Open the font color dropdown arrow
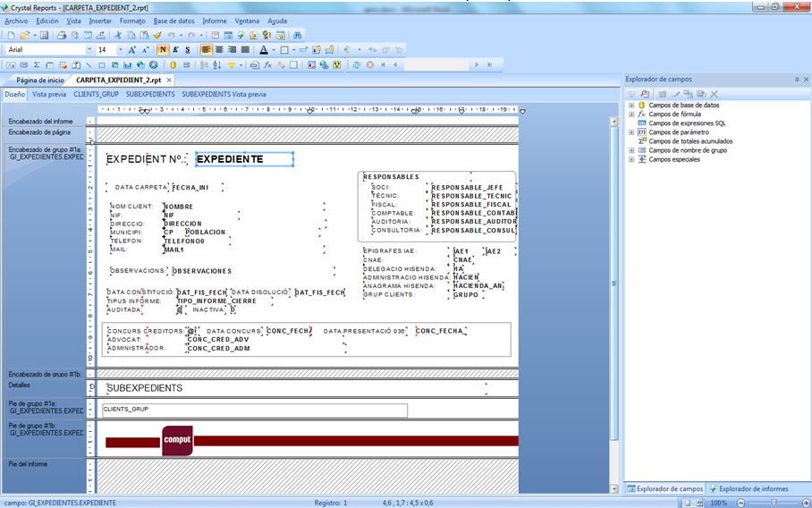Viewport: 812px width, 508px height. coord(274,50)
